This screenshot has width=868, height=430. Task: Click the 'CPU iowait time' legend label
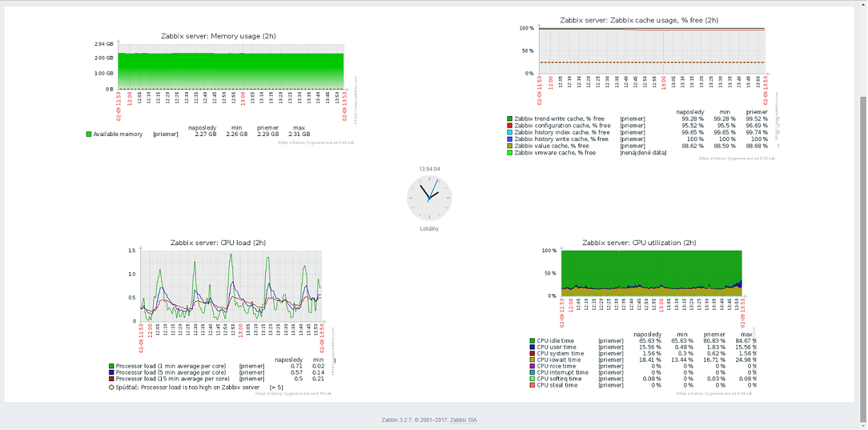(x=559, y=360)
